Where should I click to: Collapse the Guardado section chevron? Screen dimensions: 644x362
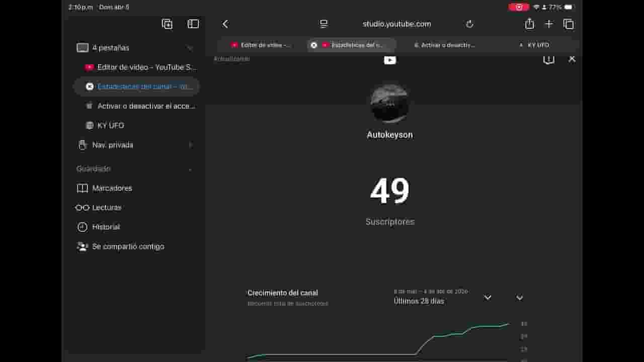click(190, 169)
